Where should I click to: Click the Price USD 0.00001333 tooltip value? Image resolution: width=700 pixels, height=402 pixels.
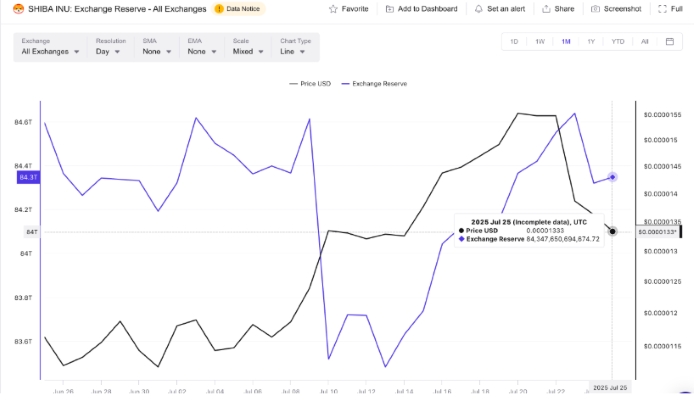pyautogui.click(x=545, y=230)
